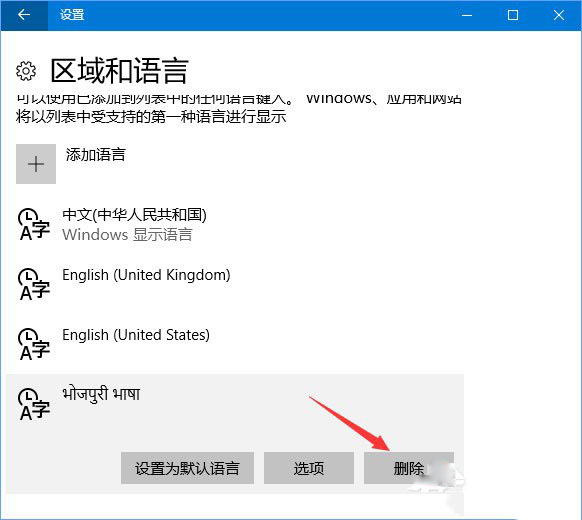Go back with the arrow in the title bar
Viewport: 582px width, 520px height.
point(24,15)
